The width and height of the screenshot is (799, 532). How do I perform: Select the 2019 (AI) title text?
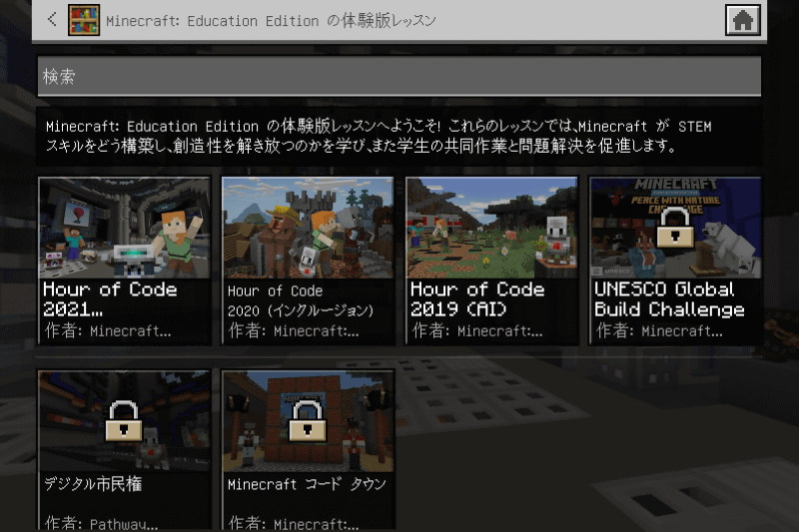tap(458, 309)
